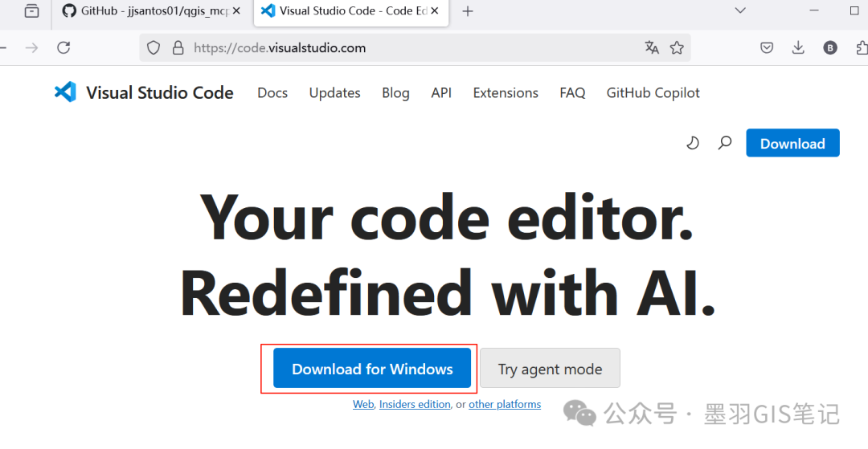Image resolution: width=868 pixels, height=449 pixels.
Task: Click the Pocket save icon
Action: tap(767, 47)
